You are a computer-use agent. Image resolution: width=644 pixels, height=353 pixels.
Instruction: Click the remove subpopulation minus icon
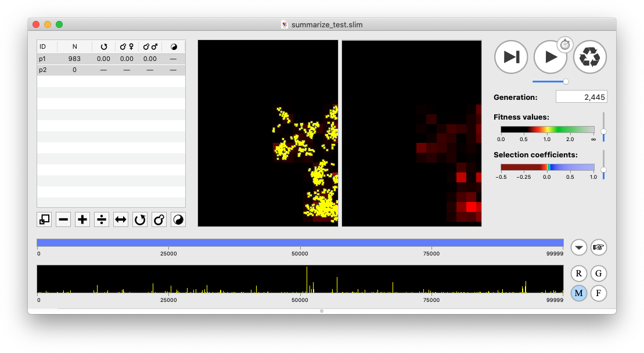click(63, 219)
